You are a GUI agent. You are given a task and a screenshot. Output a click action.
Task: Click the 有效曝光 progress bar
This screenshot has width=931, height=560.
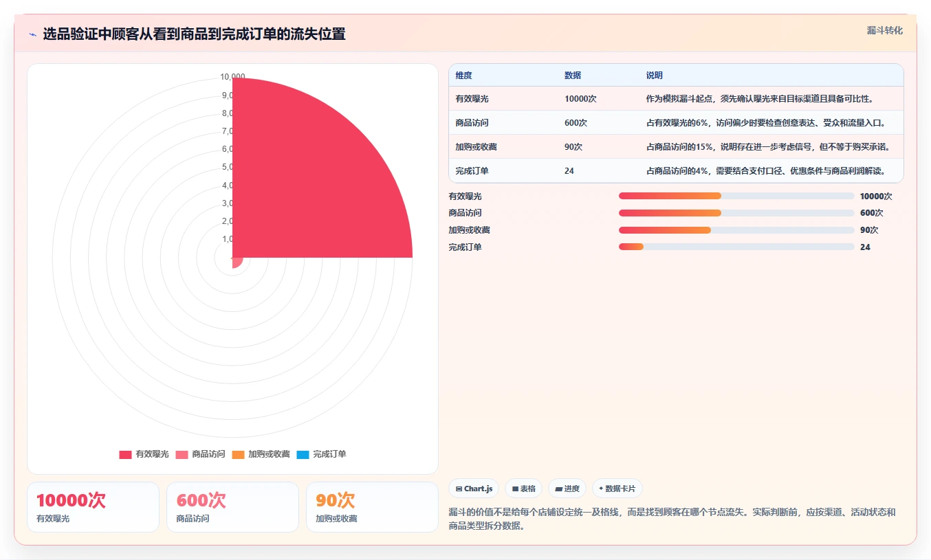[x=736, y=196]
